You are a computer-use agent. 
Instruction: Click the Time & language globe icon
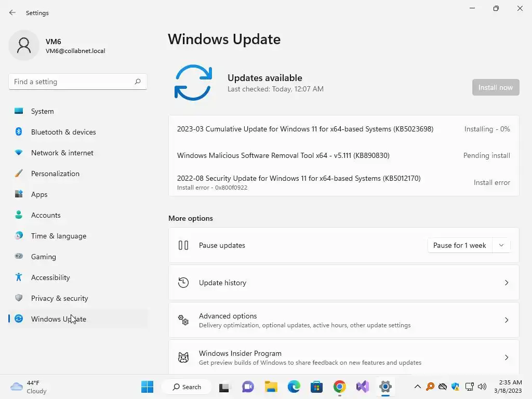19,235
